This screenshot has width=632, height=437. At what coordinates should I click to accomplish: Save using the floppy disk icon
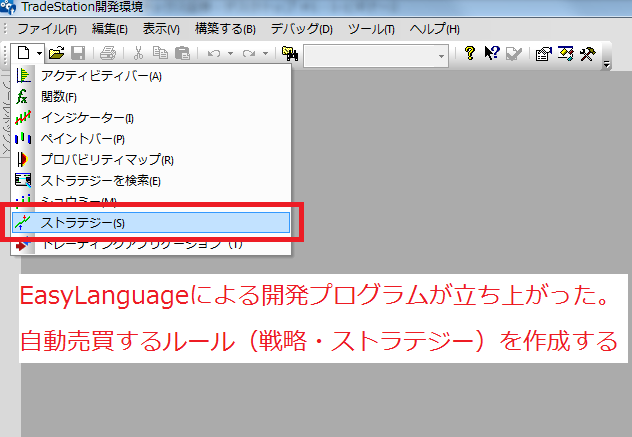(x=78, y=53)
